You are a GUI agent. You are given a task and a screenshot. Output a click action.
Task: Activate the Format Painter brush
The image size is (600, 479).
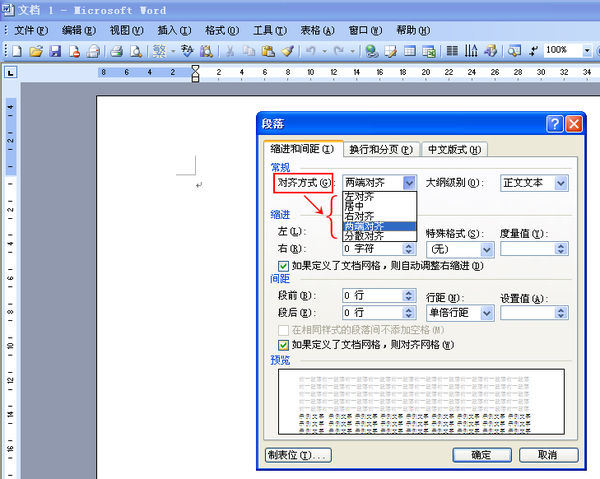[287, 51]
